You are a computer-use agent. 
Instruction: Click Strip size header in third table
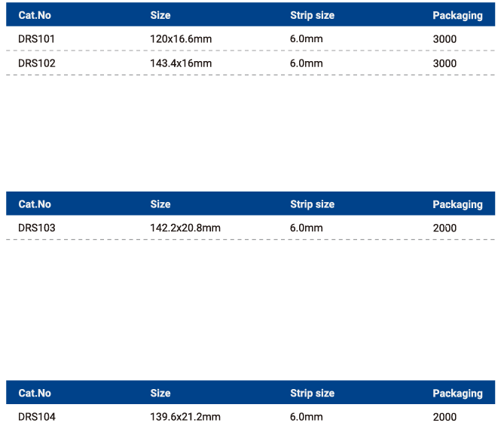(312, 393)
